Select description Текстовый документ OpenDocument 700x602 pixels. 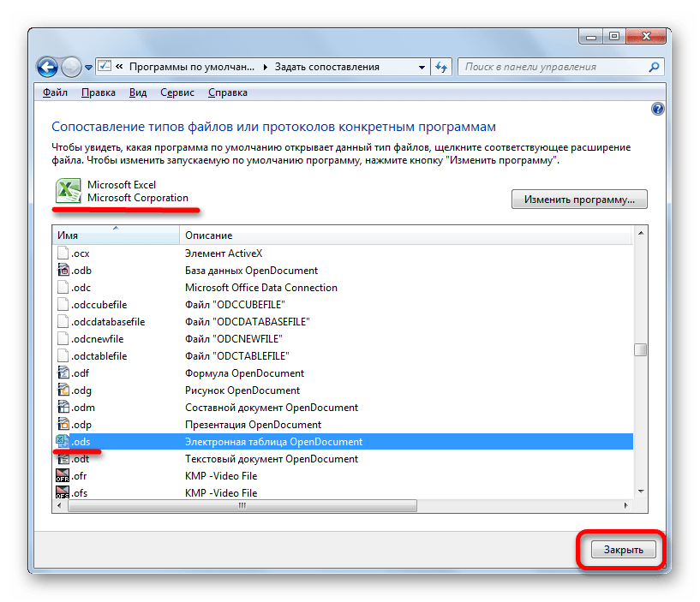coord(272,459)
